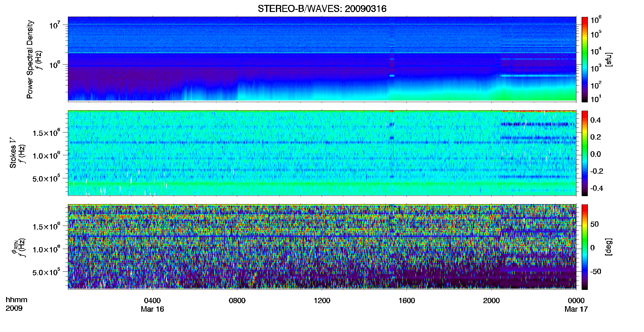Screen dimensions: 644x332
Task: Click the 5.0×10^5 tick on the φ RTN axis
Action: coord(46,272)
